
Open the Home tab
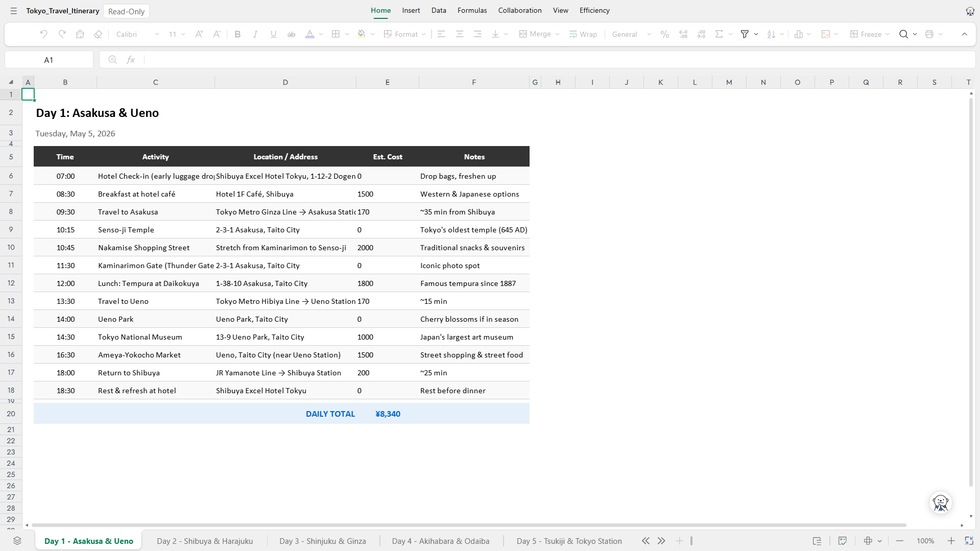(x=380, y=10)
